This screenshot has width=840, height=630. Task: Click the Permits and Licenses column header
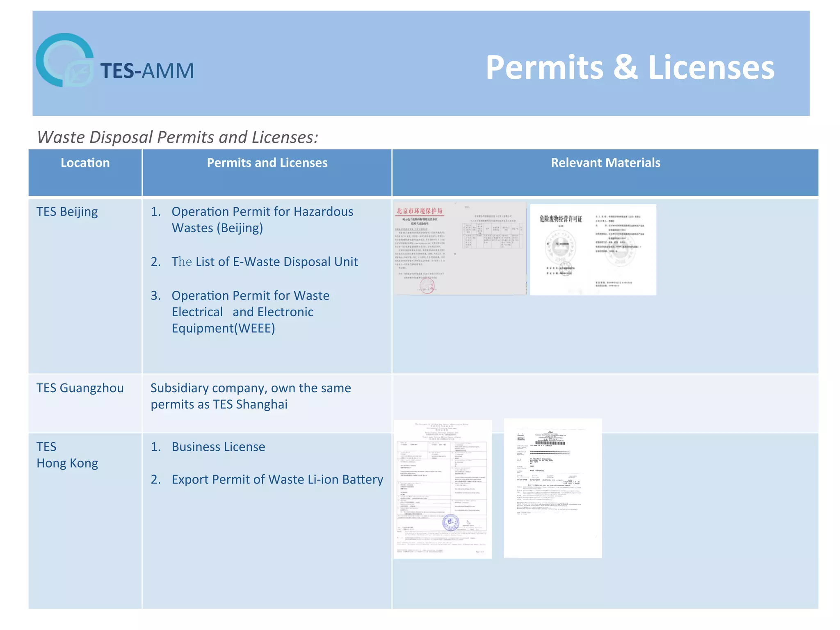coord(267,163)
